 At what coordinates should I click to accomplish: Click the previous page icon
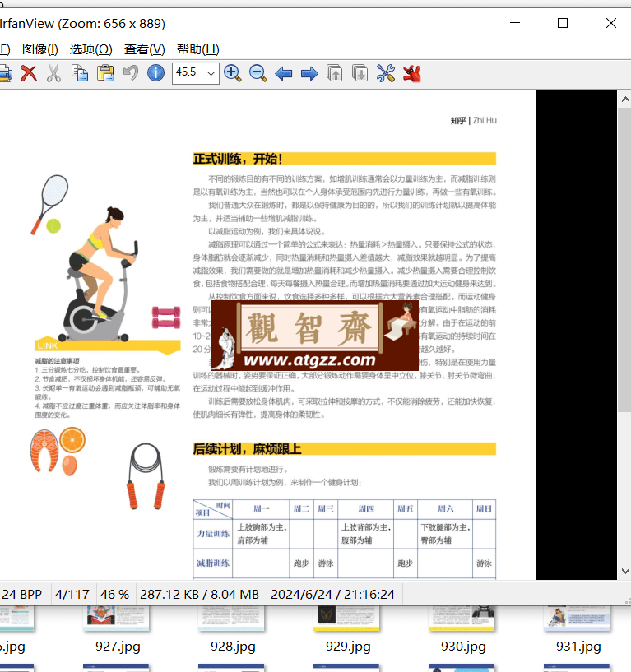334,73
